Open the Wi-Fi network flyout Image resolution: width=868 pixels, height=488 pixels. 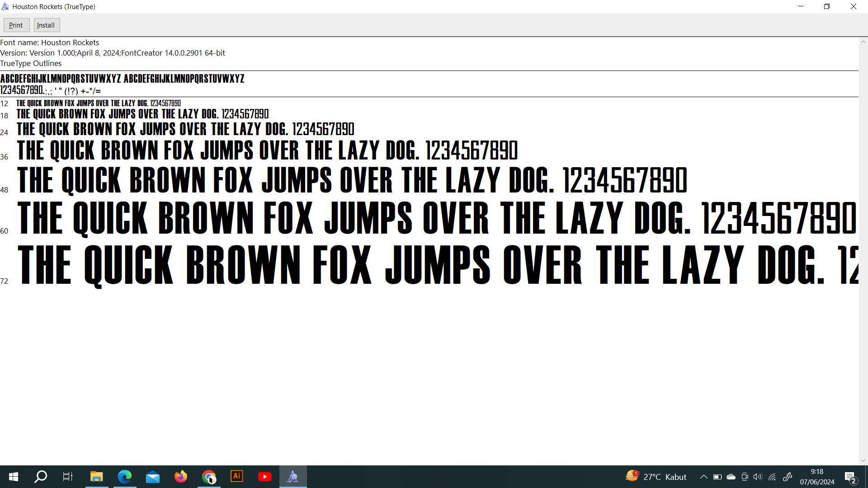[x=772, y=477]
